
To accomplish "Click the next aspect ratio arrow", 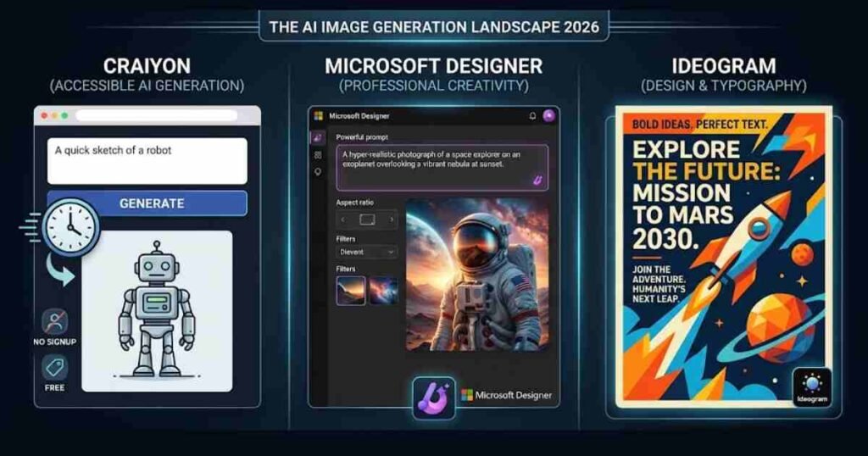I will point(391,220).
